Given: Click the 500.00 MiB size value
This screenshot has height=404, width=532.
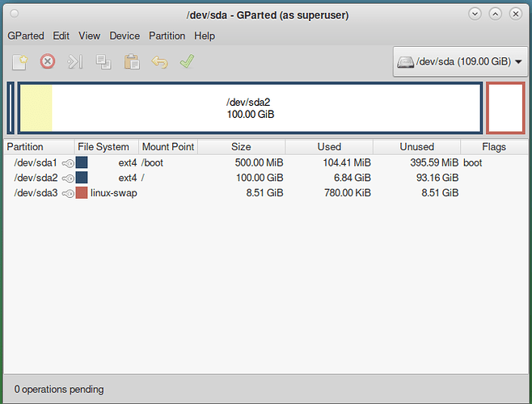Looking at the screenshot, I should [x=259, y=163].
